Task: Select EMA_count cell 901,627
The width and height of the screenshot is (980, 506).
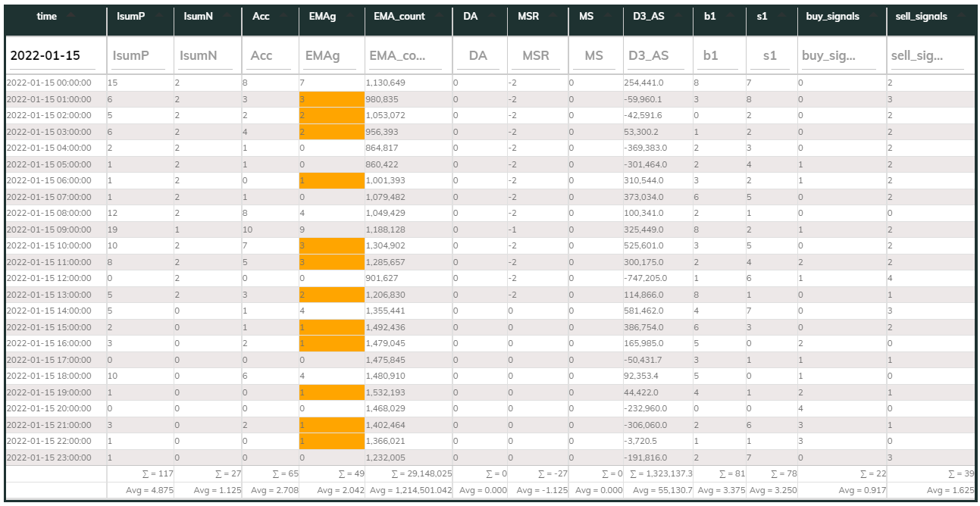Action: point(409,278)
